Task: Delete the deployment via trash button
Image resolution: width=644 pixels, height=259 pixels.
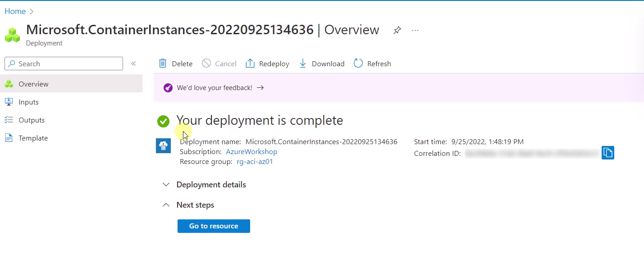Action: pos(176,64)
